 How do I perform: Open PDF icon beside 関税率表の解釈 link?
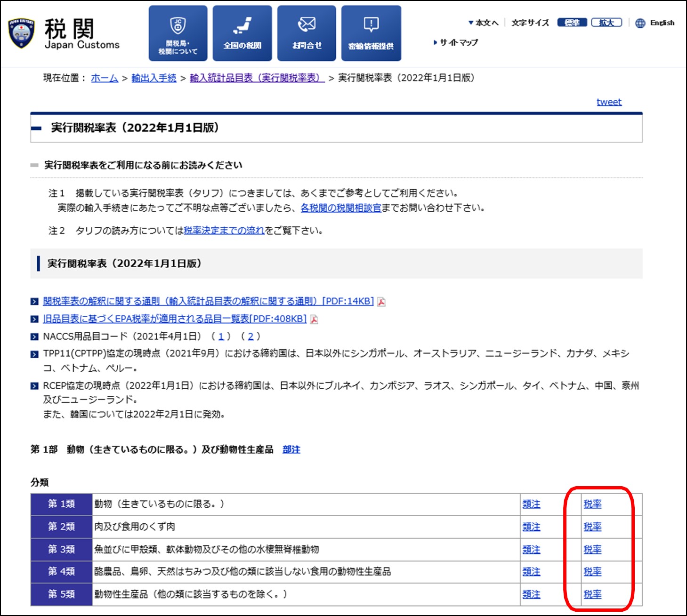[381, 302]
